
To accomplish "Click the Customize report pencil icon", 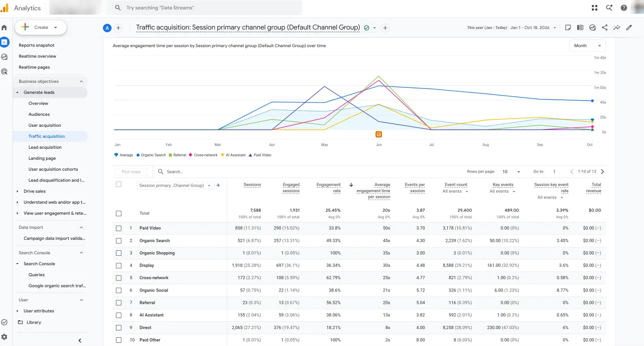I will pos(629,27).
